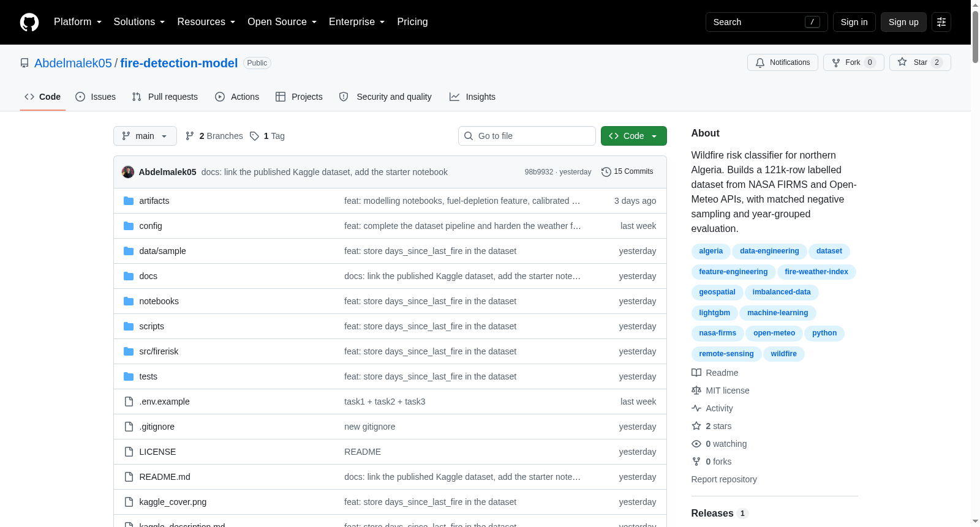The width and height of the screenshot is (980, 527).
Task: Open the remote-sensing topic tag
Action: (x=726, y=354)
